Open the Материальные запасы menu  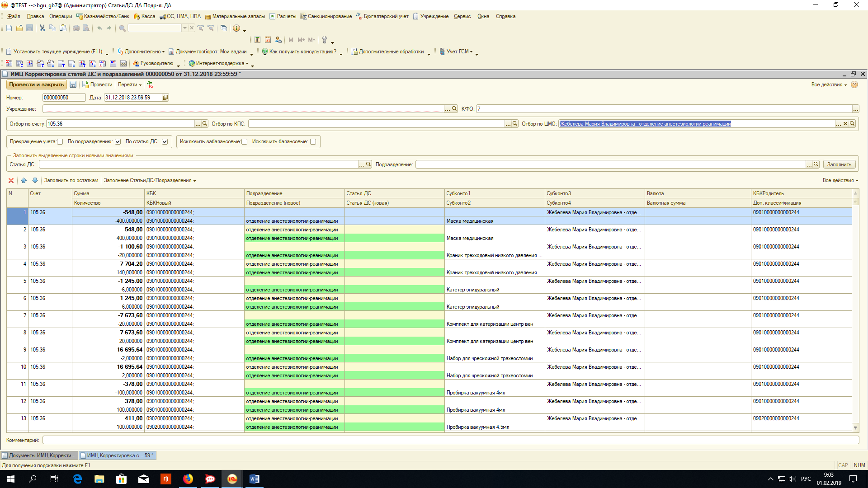(235, 16)
